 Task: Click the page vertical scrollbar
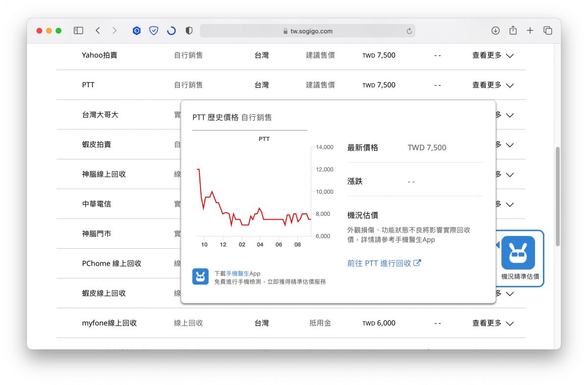[x=557, y=196]
